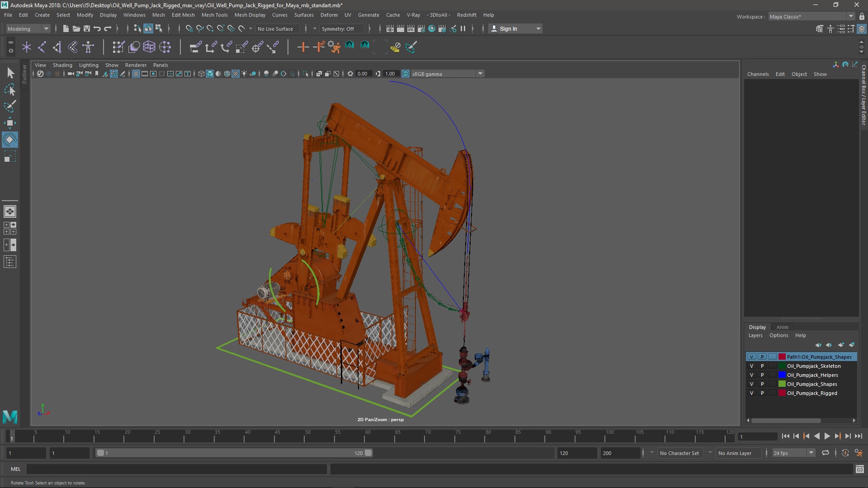
Task: Redo the last action
Action: point(108,28)
